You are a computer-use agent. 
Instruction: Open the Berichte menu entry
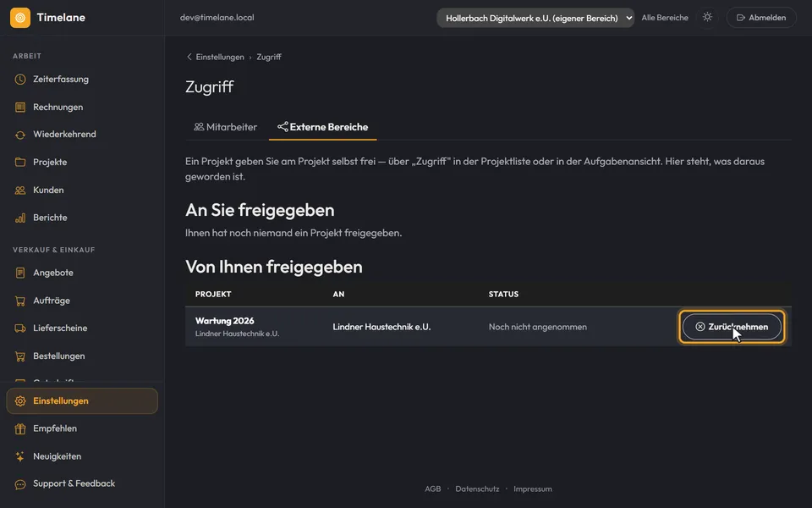point(82,218)
